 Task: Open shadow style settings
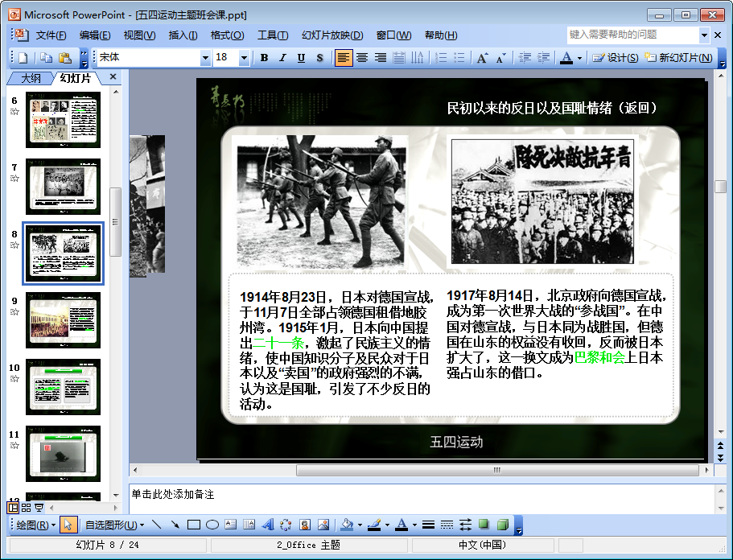point(484,525)
